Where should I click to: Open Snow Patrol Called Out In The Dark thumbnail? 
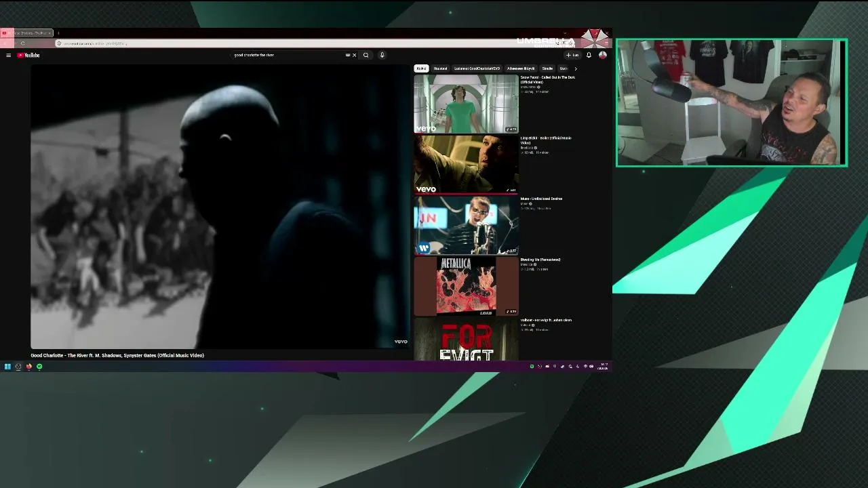point(466,104)
